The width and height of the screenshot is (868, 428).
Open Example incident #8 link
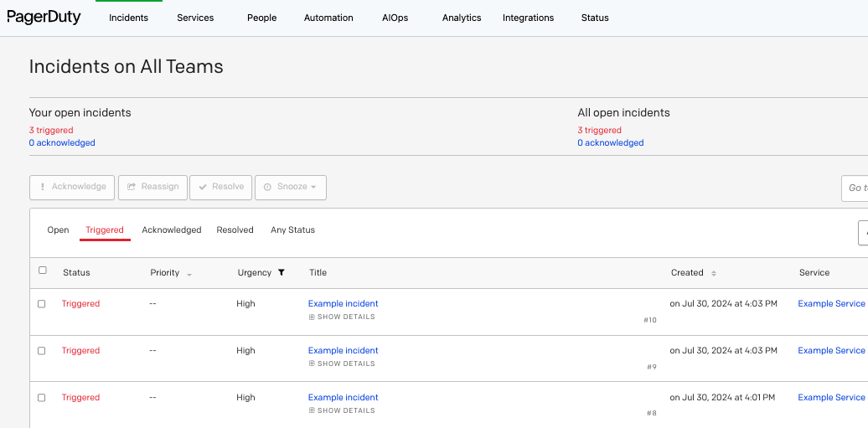coord(344,397)
